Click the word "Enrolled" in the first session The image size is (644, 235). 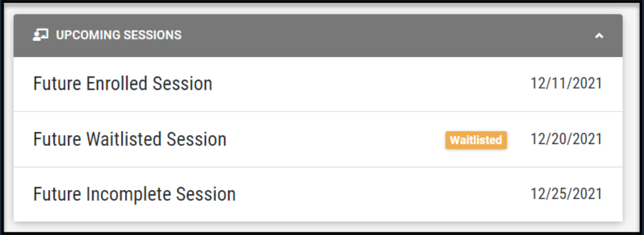click(x=117, y=84)
